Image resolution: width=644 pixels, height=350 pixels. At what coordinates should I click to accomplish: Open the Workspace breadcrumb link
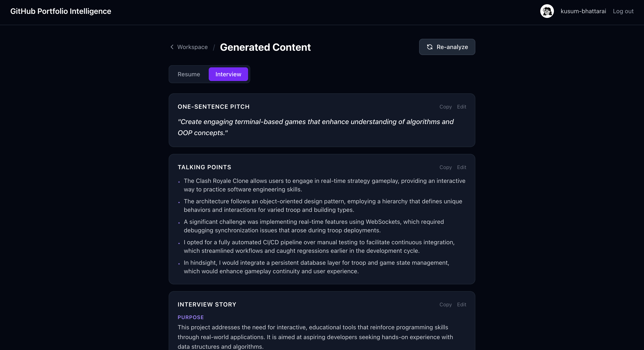[x=193, y=47]
